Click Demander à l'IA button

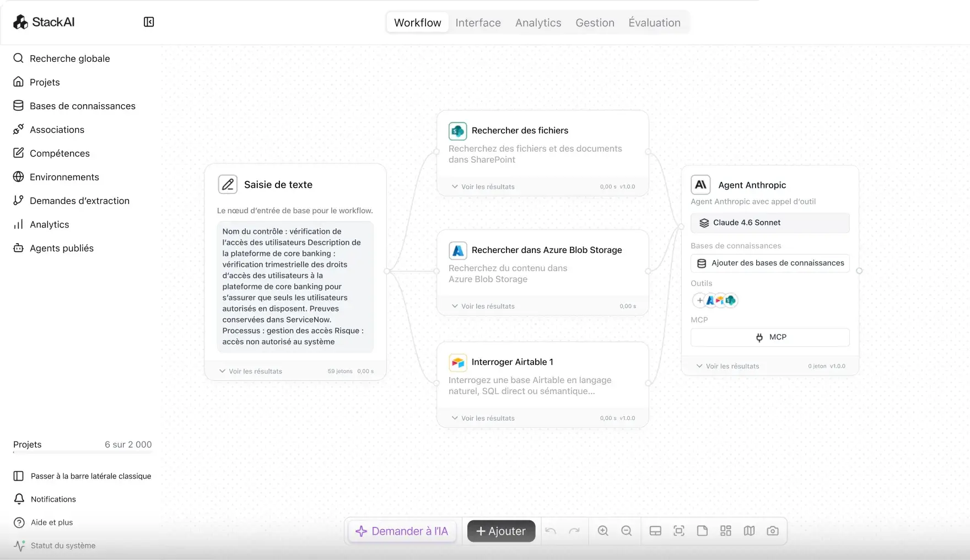402,531
